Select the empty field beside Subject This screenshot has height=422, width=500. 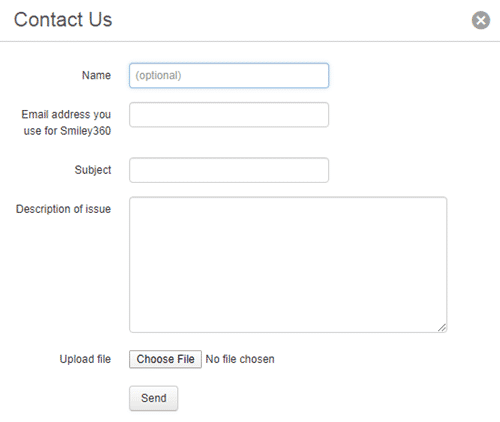229,170
